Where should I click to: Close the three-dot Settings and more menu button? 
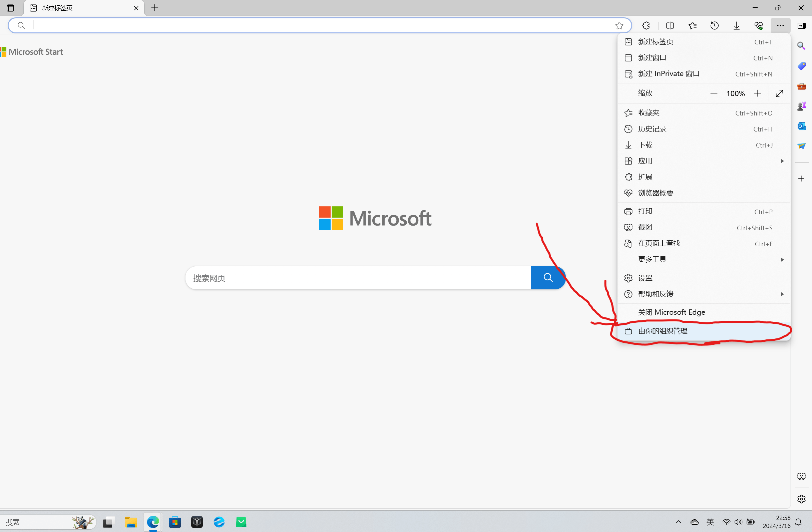780,25
